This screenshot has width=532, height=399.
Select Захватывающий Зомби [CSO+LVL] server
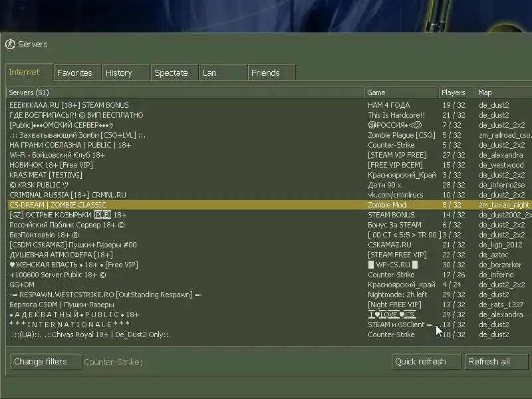click(x=269, y=135)
